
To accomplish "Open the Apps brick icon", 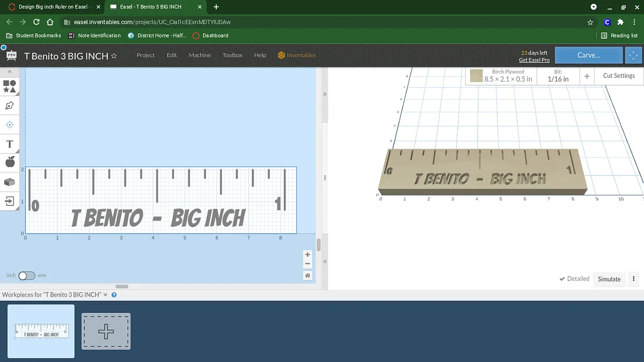I will click(x=10, y=182).
